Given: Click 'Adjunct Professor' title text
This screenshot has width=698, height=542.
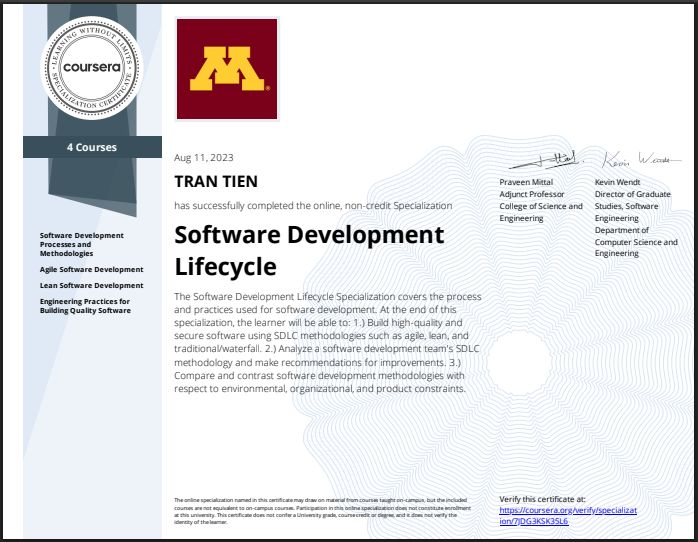Looking at the screenshot, I should coord(532,194).
